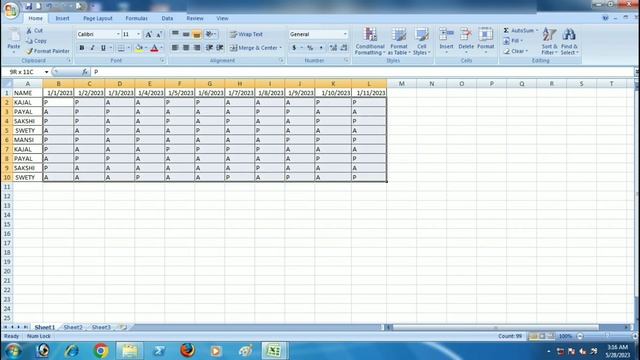Apply Percent Style

click(x=310, y=48)
